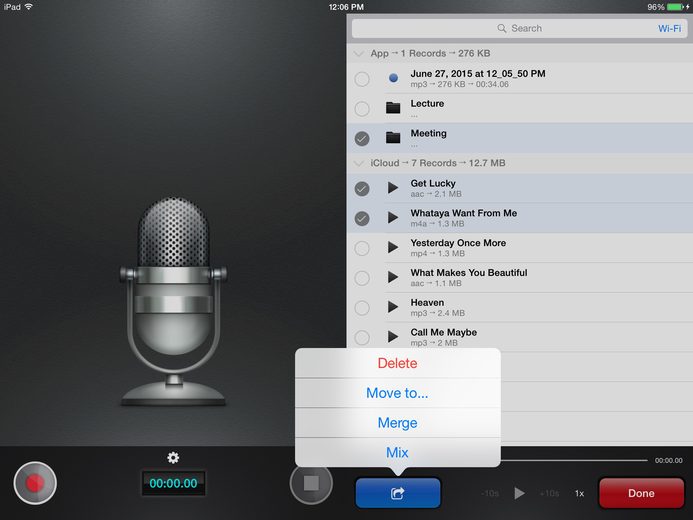The image size is (693, 520).
Task: Play Yesterday Once More track icon
Action: 393,247
